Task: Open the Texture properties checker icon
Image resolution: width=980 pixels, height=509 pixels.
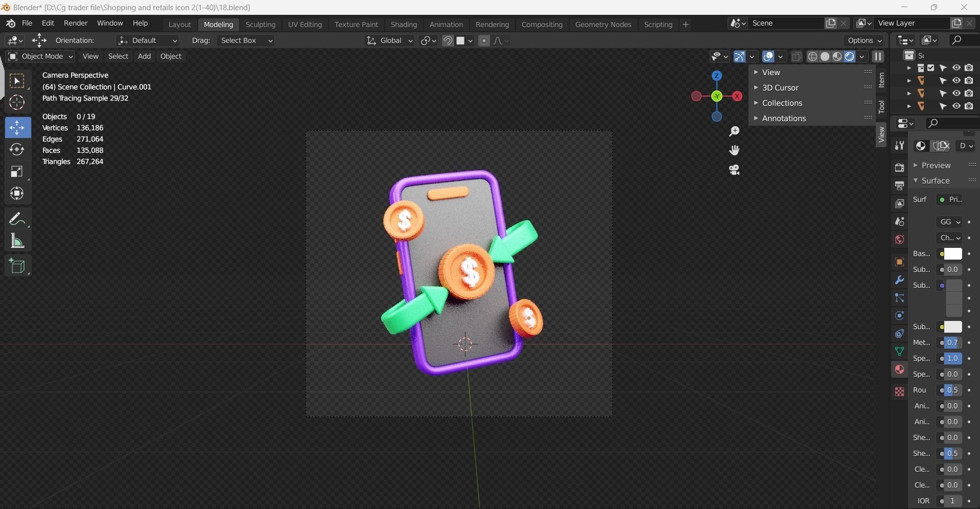Action: (899, 391)
